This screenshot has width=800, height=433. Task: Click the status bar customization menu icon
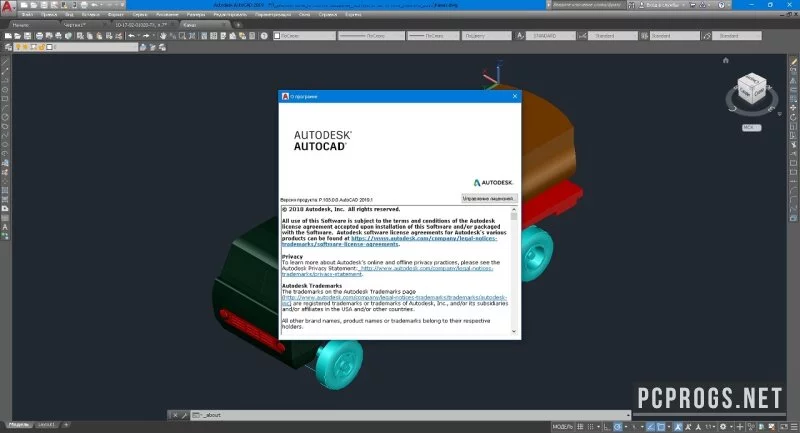coord(793,427)
